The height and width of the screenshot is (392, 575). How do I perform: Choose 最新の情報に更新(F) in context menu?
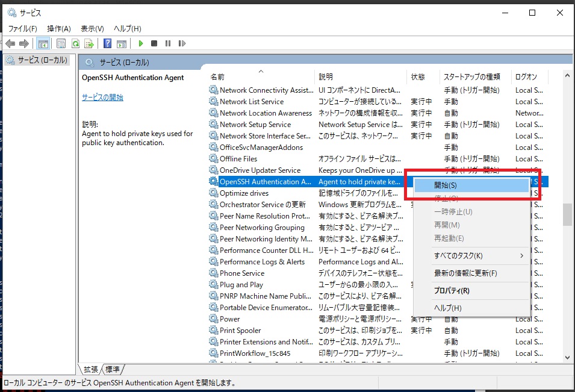(x=471, y=273)
